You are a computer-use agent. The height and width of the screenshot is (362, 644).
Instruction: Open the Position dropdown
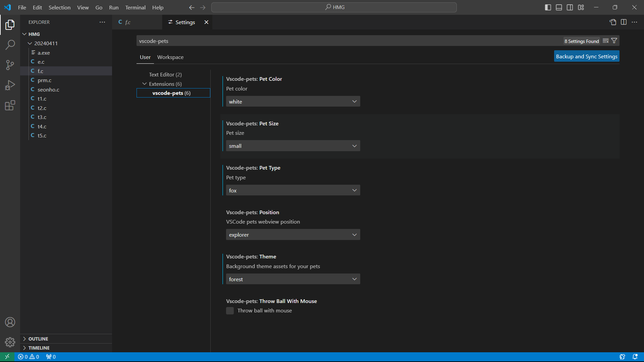[293, 235]
